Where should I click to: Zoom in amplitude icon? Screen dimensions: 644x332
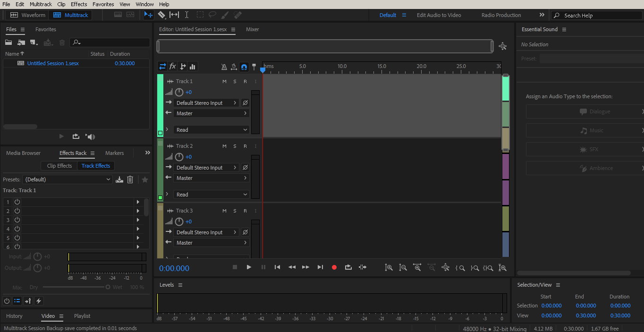[x=389, y=268]
